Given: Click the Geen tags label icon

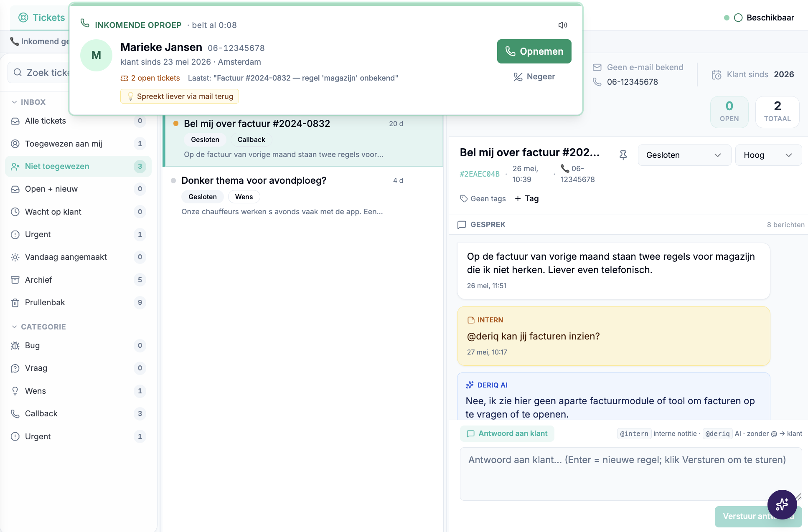Looking at the screenshot, I should click(x=464, y=199).
